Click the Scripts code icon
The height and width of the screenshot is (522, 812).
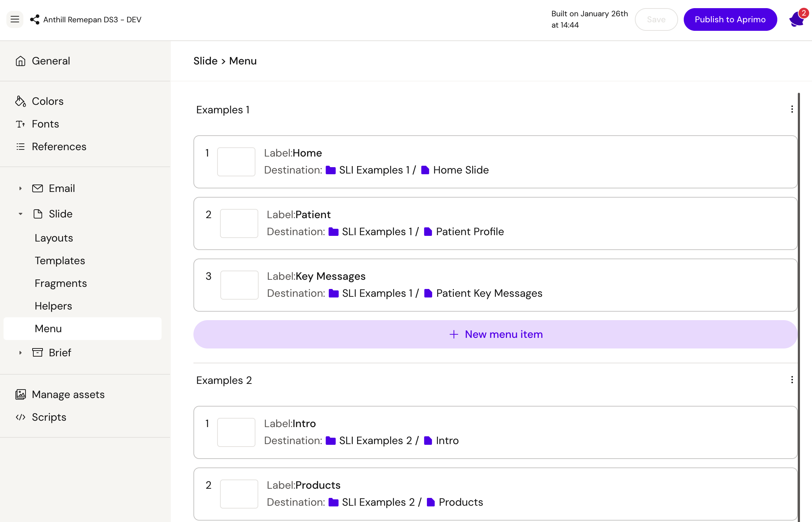pos(21,417)
